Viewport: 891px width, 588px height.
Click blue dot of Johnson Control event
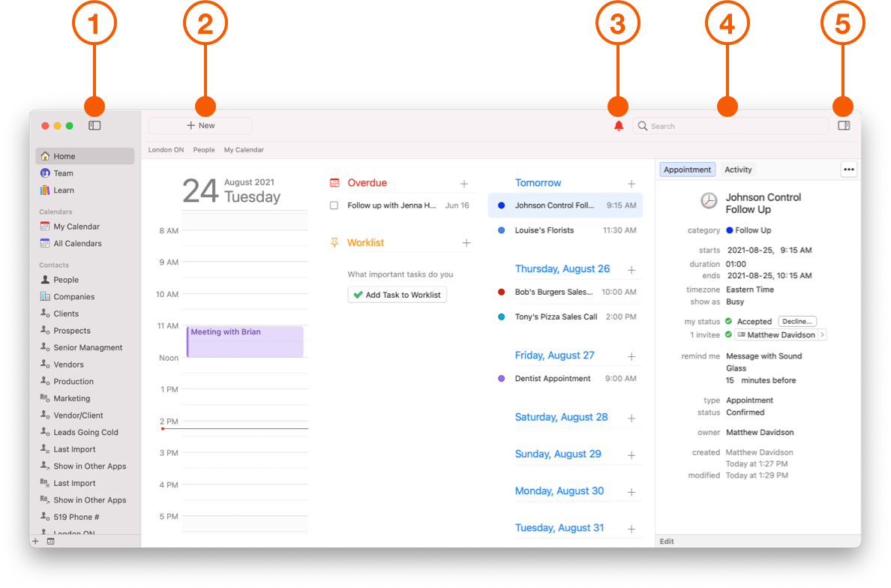pos(502,205)
